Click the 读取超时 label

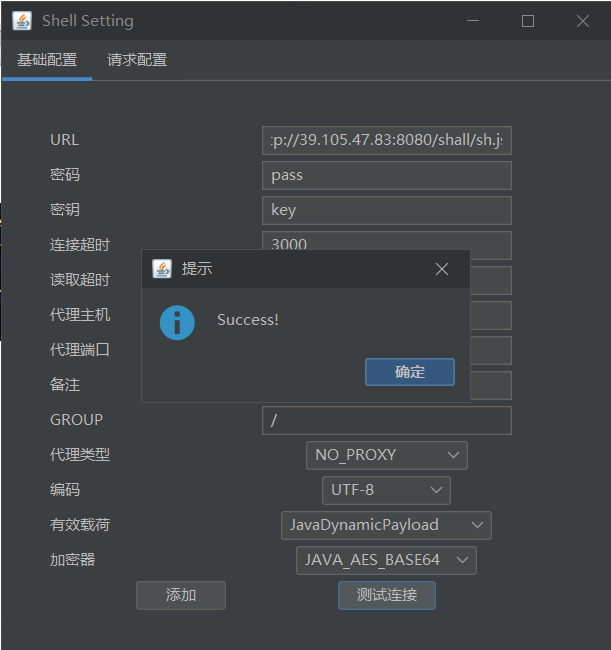80,280
